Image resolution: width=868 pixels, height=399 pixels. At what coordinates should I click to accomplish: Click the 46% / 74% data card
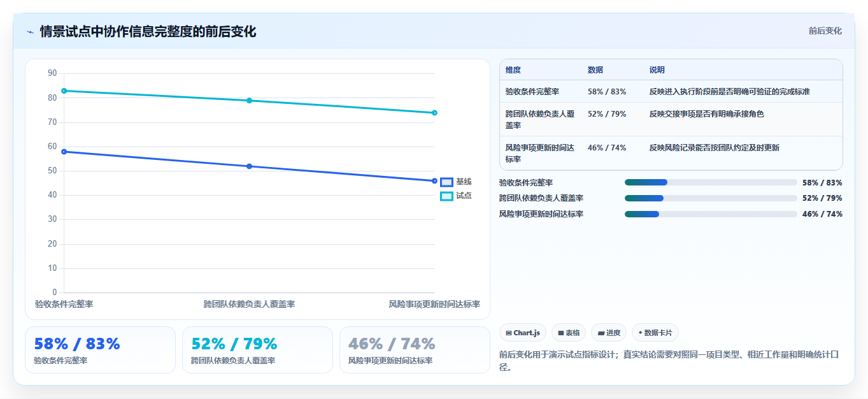point(415,350)
